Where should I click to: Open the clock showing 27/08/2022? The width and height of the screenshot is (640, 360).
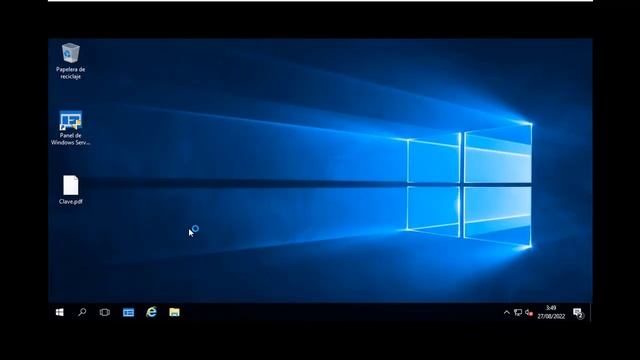[x=551, y=312]
